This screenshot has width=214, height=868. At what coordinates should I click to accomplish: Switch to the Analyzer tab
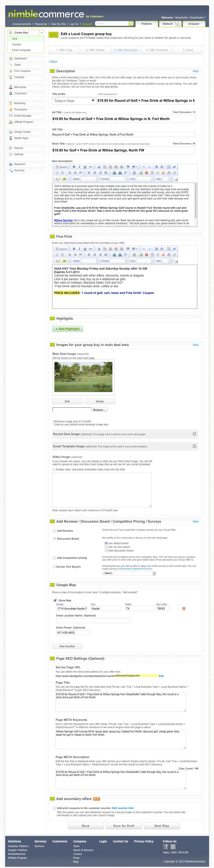tap(194, 24)
